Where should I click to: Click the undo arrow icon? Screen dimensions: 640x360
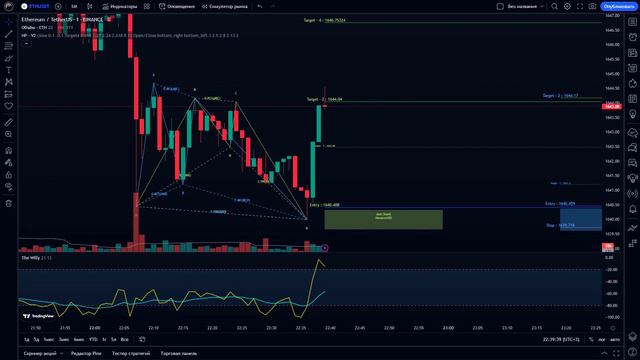click(260, 6)
